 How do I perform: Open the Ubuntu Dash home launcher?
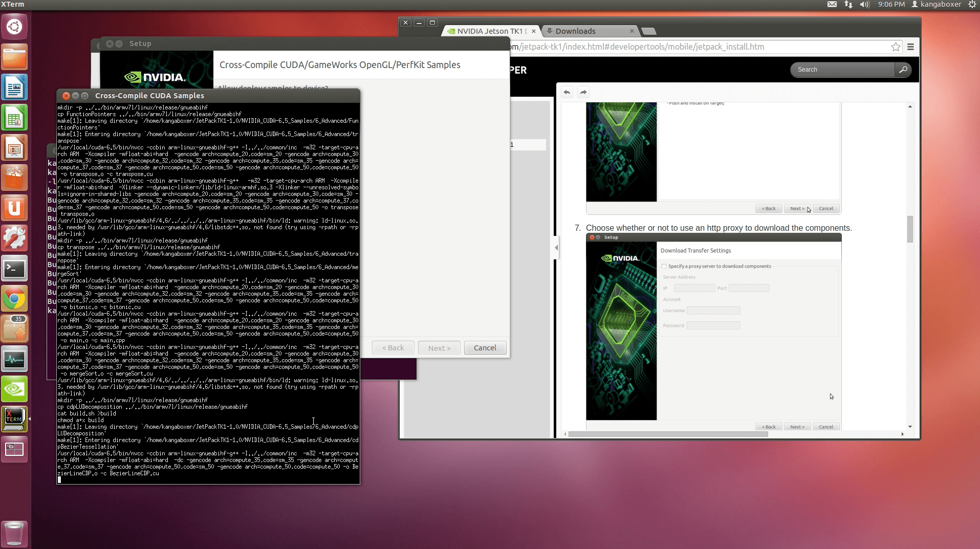pos(14,27)
